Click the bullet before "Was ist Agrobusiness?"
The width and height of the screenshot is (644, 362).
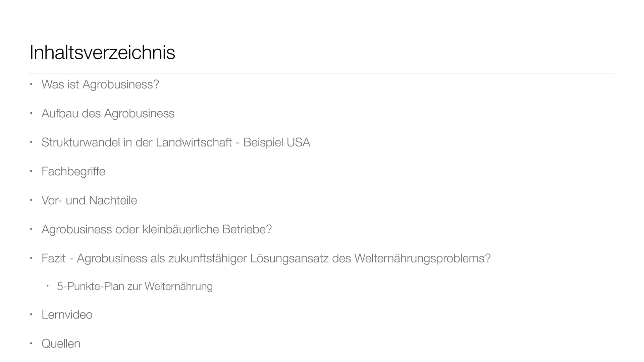pos(31,84)
